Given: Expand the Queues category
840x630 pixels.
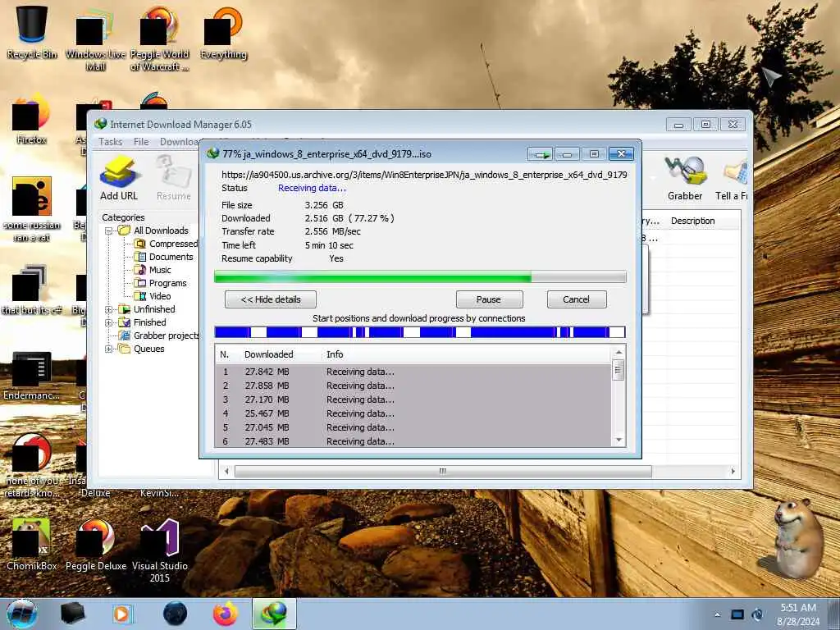Looking at the screenshot, I should tap(109, 349).
